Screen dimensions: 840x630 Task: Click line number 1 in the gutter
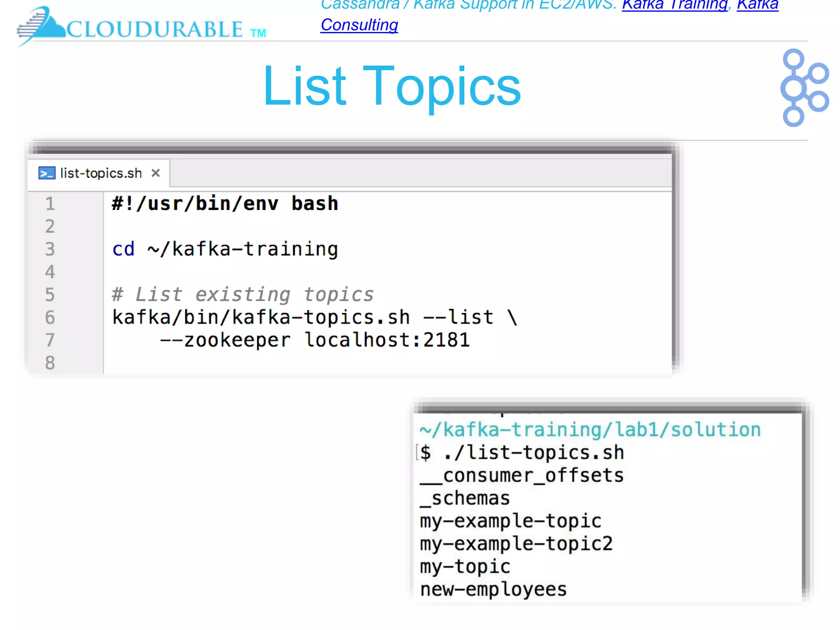50,204
